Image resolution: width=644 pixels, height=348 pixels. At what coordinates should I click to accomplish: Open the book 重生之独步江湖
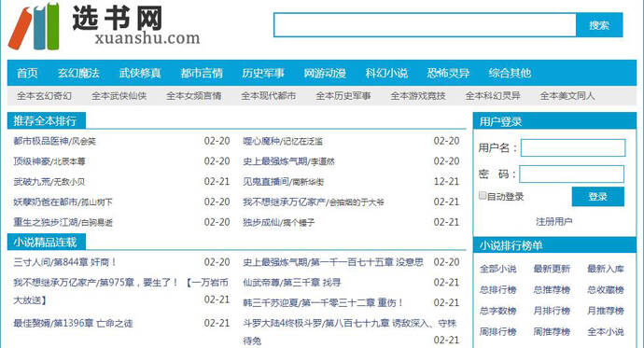pyautogui.click(x=45, y=222)
